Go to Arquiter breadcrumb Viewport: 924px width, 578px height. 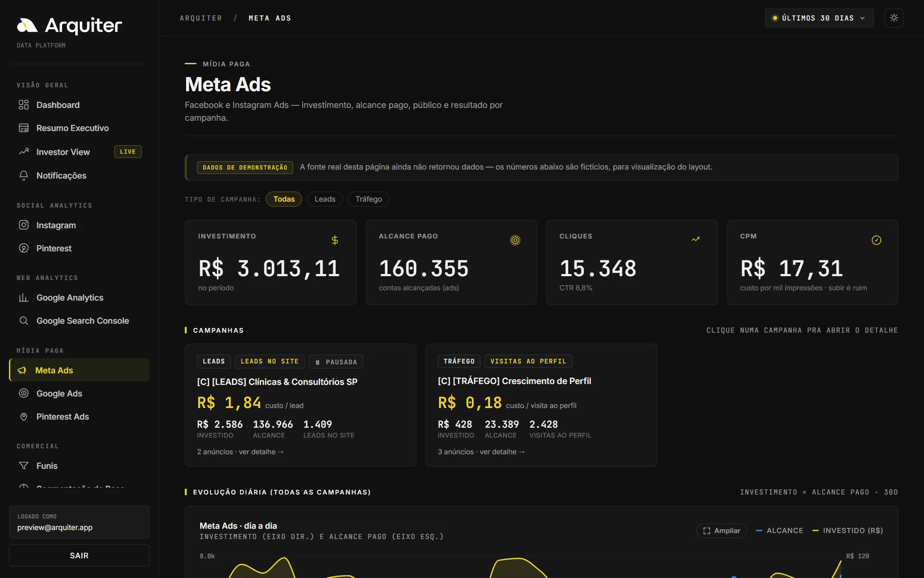click(x=201, y=18)
